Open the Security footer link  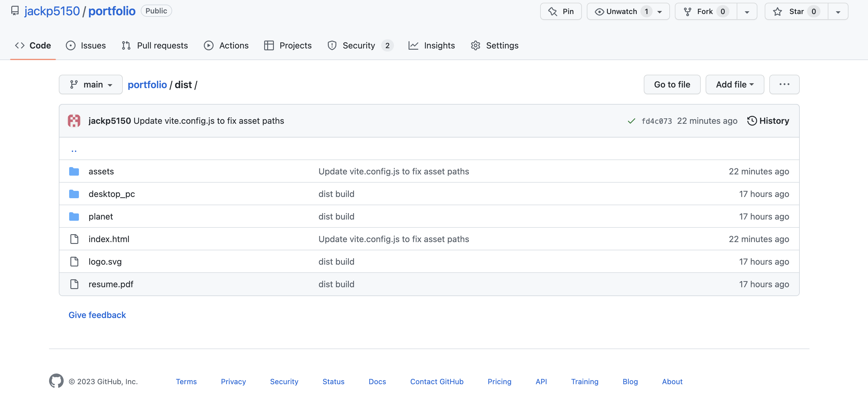(x=284, y=381)
